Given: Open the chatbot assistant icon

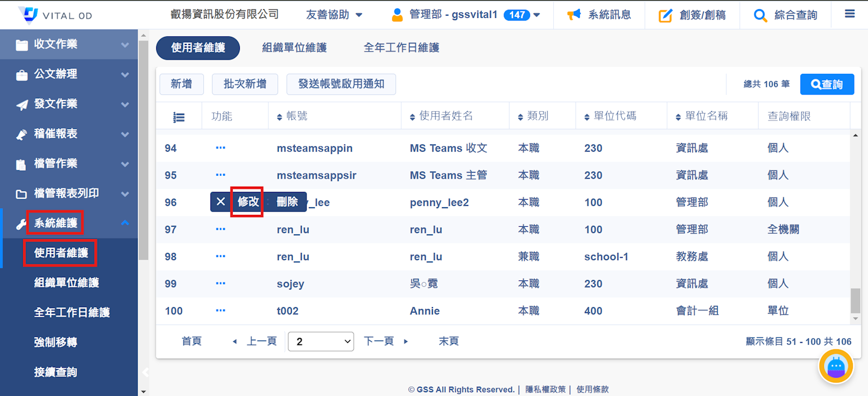Looking at the screenshot, I should click(835, 367).
